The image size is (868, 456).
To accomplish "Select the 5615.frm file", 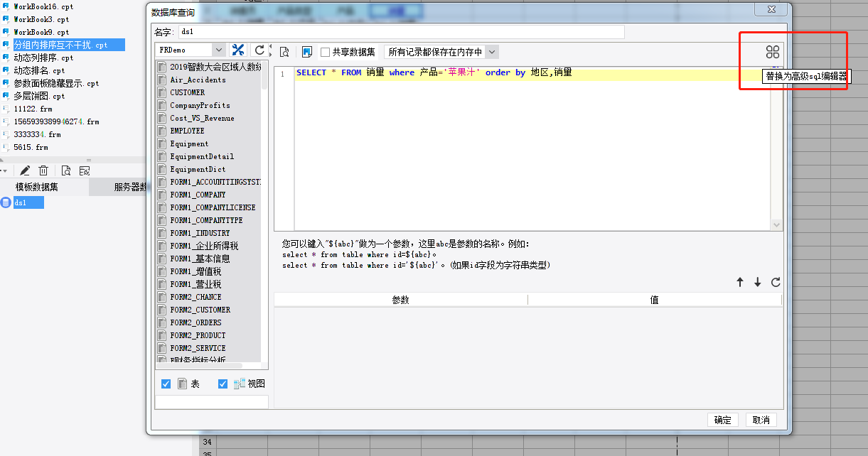I will pyautogui.click(x=31, y=147).
